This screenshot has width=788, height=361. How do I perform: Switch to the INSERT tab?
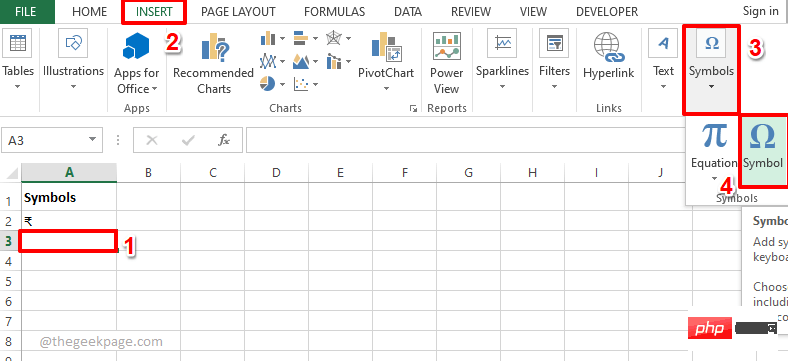pos(154,12)
